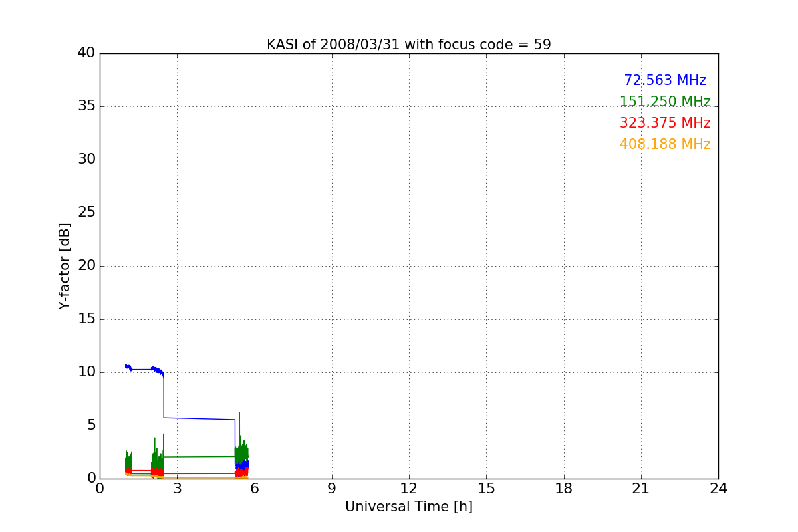798x532 pixels.
Task: Click the y-axis tick label 20
Action: click(x=86, y=266)
